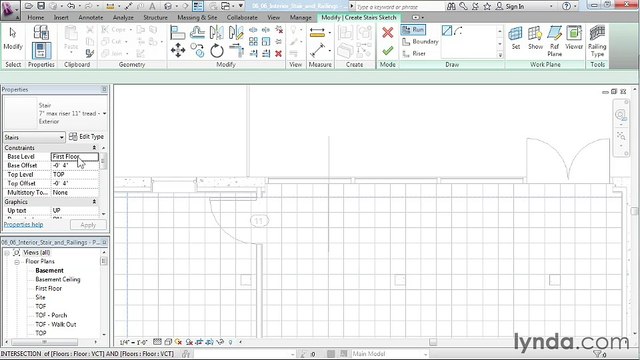The height and width of the screenshot is (360, 640).
Task: Select the Measure Between Two References tool
Action: pos(317,50)
